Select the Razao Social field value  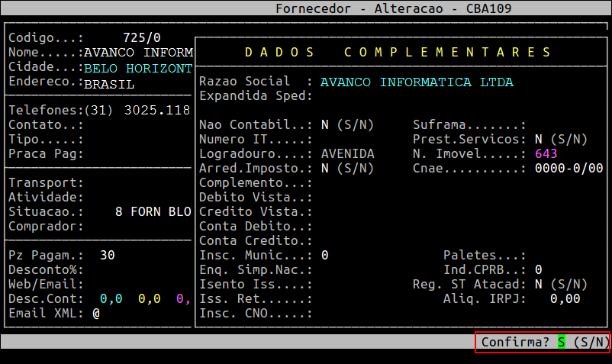pos(417,82)
